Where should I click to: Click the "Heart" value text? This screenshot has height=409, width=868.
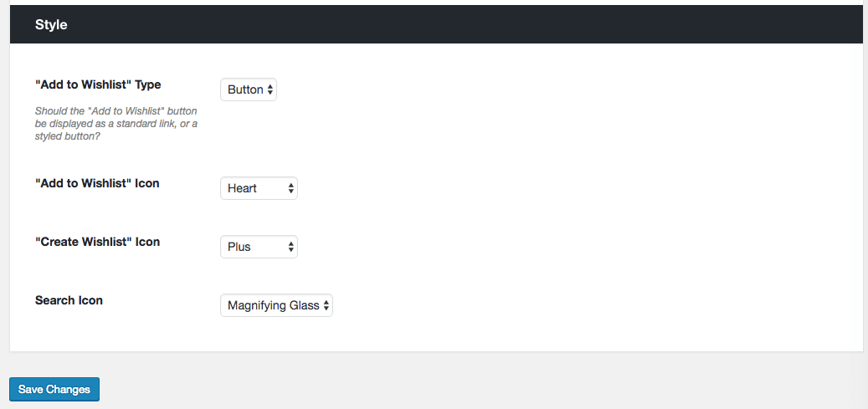[242, 188]
